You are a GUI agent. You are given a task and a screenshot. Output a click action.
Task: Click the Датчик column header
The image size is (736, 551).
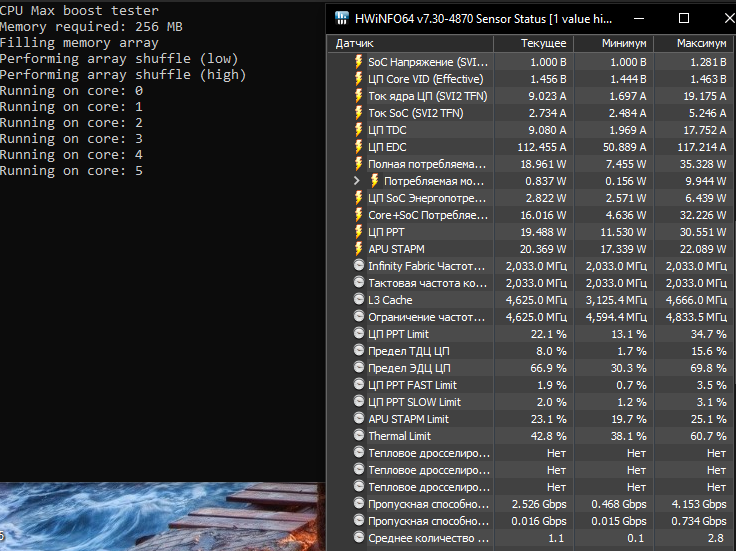click(x=356, y=44)
